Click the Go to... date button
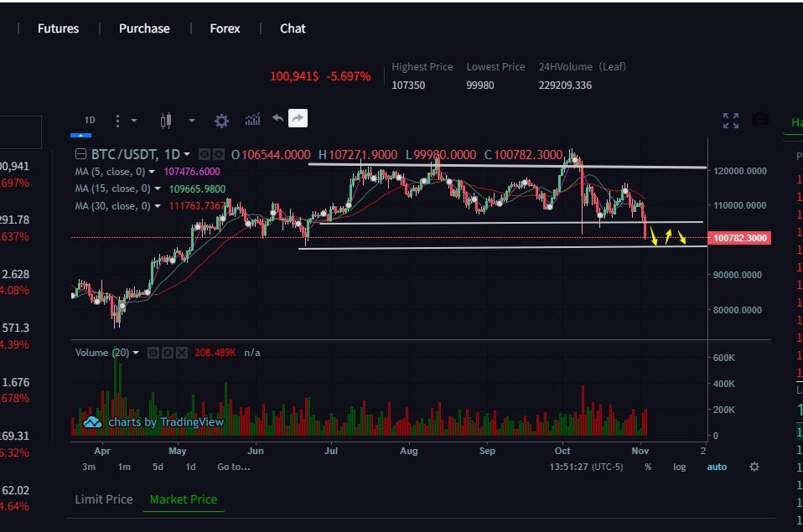 pyautogui.click(x=234, y=467)
